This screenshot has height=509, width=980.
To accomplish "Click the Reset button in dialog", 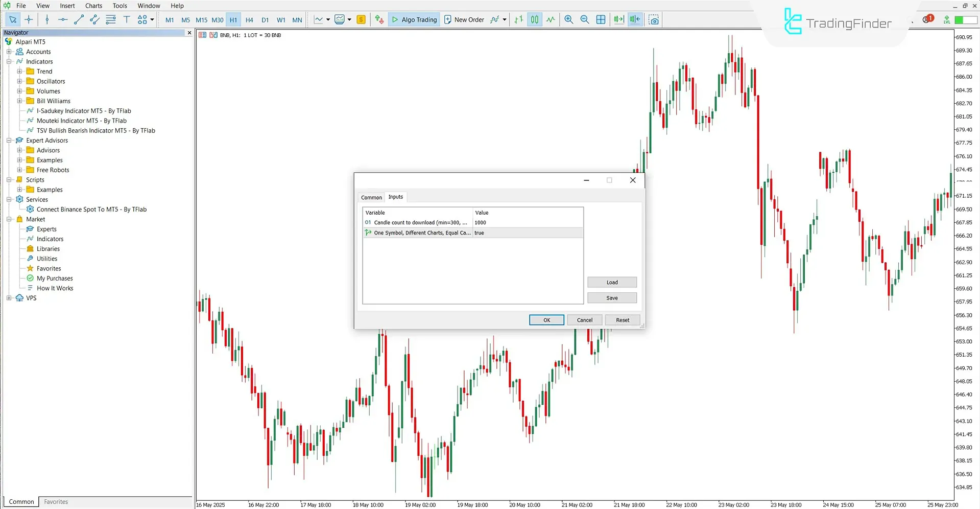I will click(622, 320).
